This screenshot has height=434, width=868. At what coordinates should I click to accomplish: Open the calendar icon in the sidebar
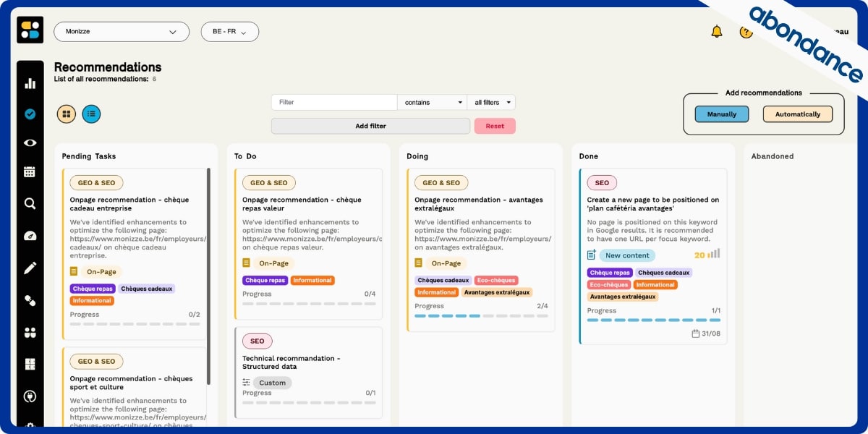pyautogui.click(x=30, y=172)
